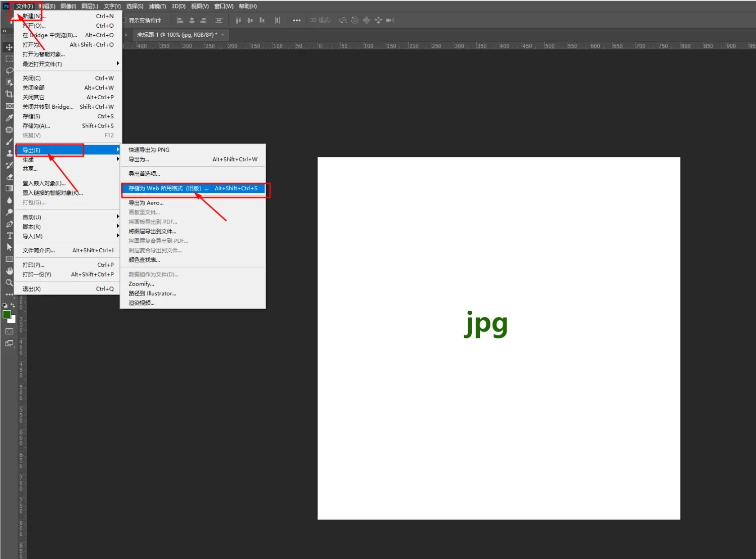756x559 pixels.
Task: Click the green foreground color swatch
Action: point(7,315)
